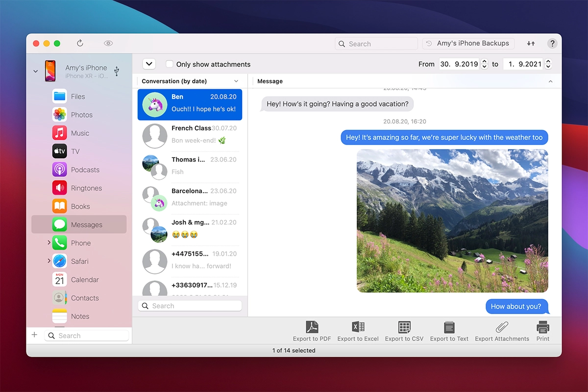Enable Only show attachments
Viewport: 588px width, 392px height.
tap(169, 64)
